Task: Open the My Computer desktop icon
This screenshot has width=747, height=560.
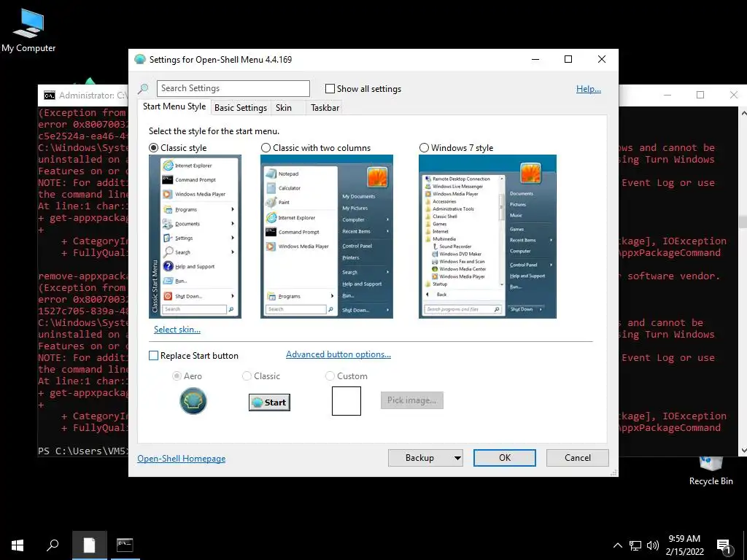Action: [x=28, y=31]
